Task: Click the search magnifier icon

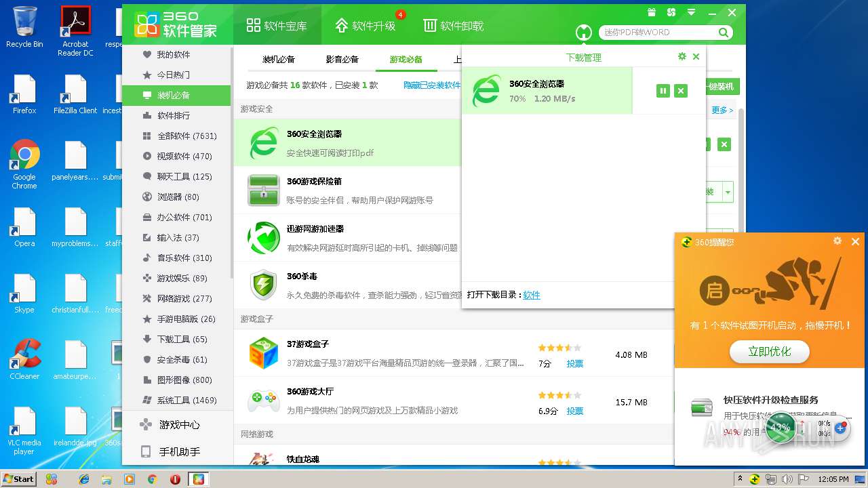Action: point(724,33)
